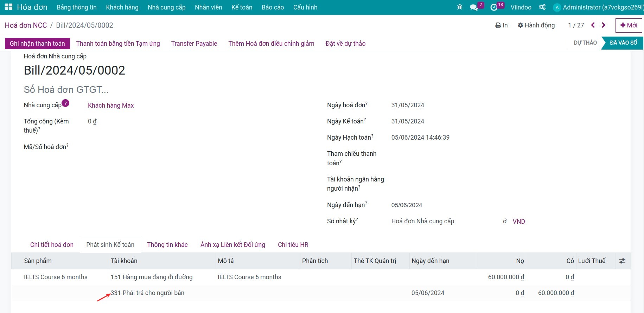Open the apps grid menu icon
Screen dimensions: 644x313
[x=8, y=7]
